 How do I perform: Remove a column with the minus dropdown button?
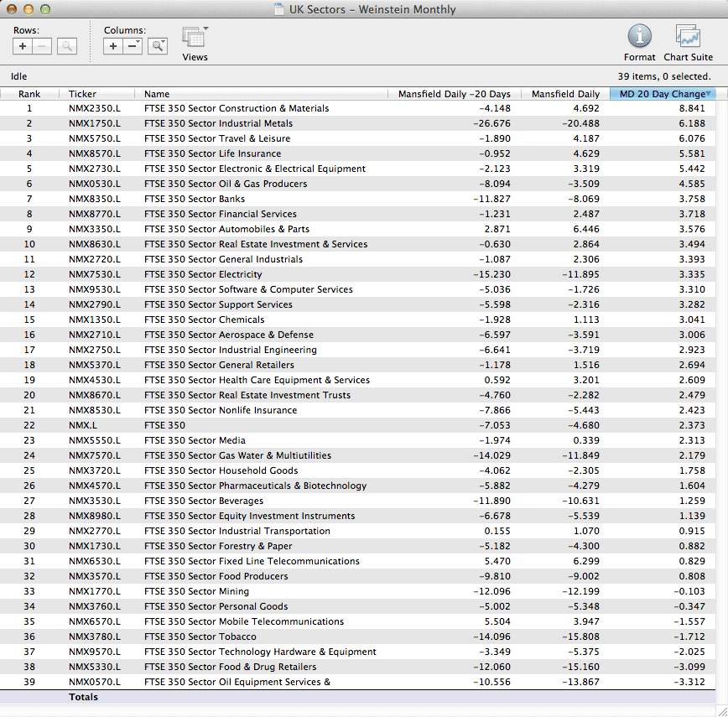click(133, 47)
